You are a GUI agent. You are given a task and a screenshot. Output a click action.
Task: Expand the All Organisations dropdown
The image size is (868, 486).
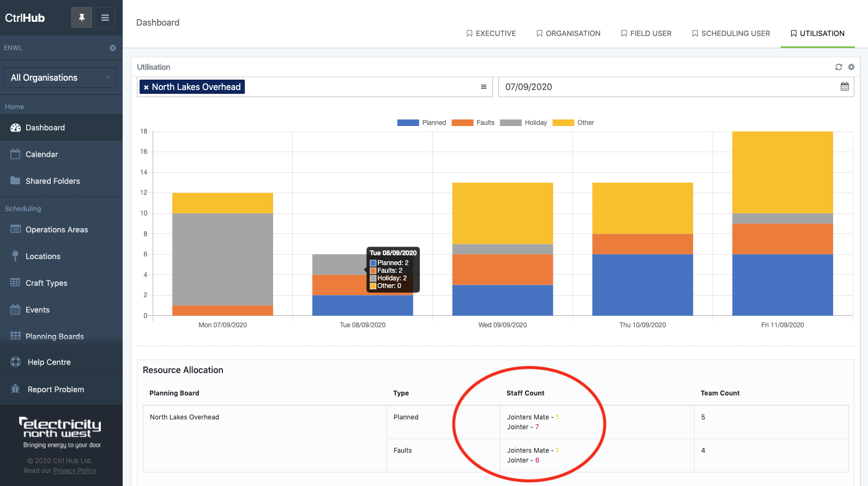coord(60,77)
